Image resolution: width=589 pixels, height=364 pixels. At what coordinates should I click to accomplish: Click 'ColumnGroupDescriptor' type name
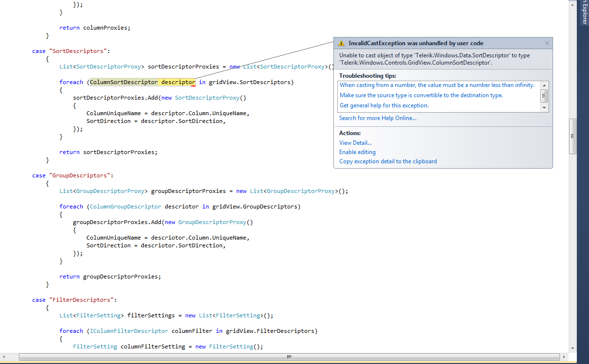125,207
